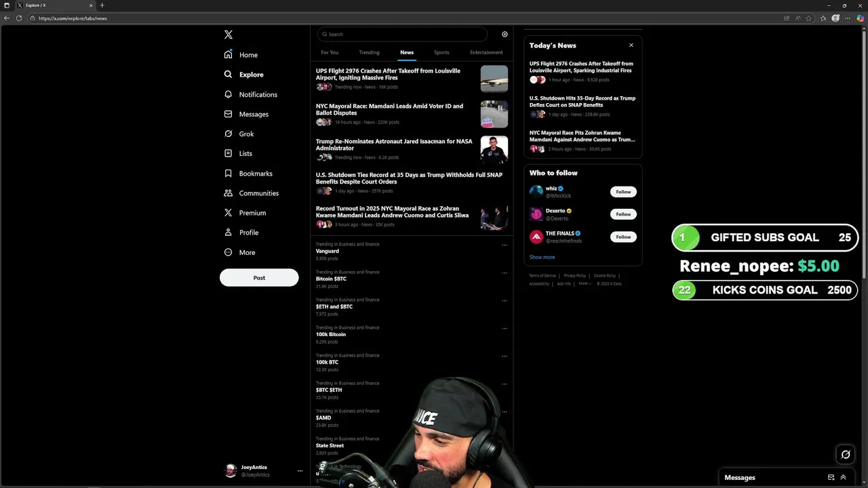Switch to the Entertainment tab
The image size is (868, 488).
[486, 52]
